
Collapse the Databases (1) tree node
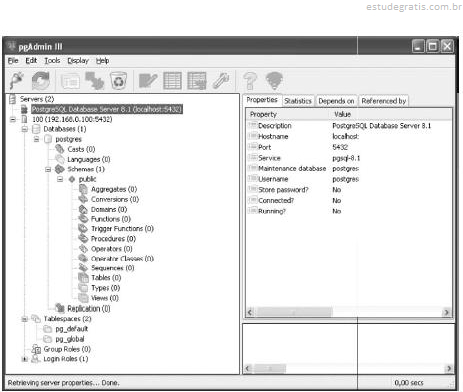pos(24,129)
